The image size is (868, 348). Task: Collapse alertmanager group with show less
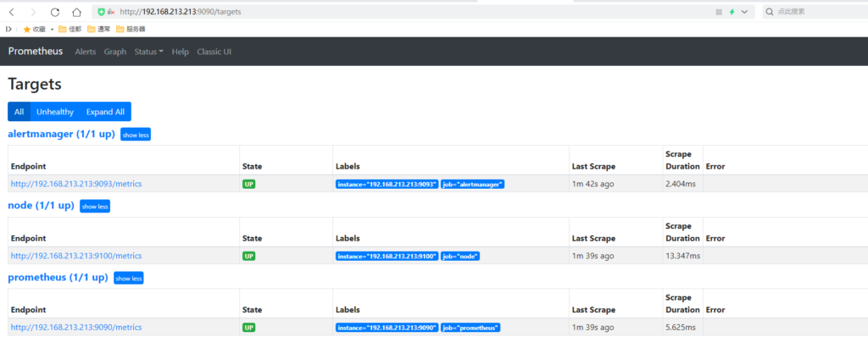[x=135, y=135]
